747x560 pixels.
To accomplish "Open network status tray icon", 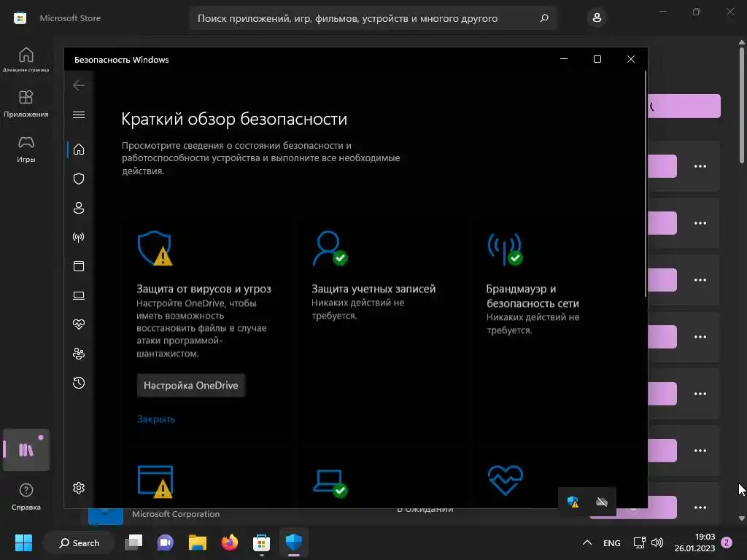I will coord(639,542).
